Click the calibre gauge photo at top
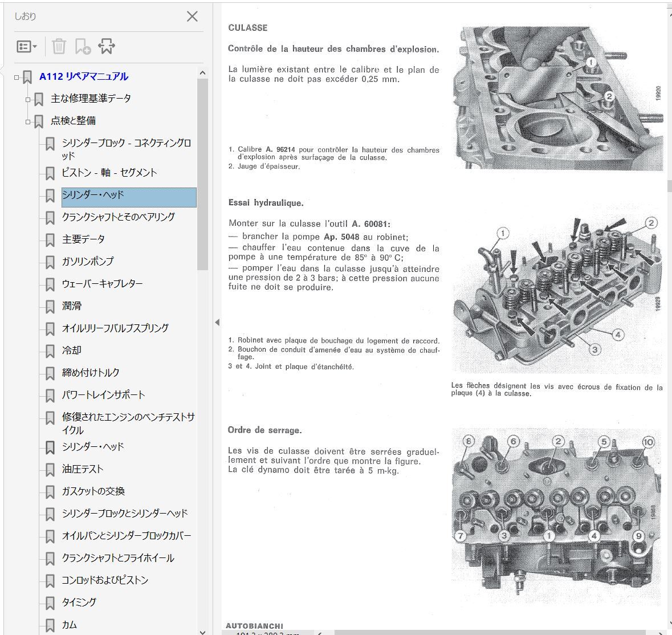 (x=558, y=98)
